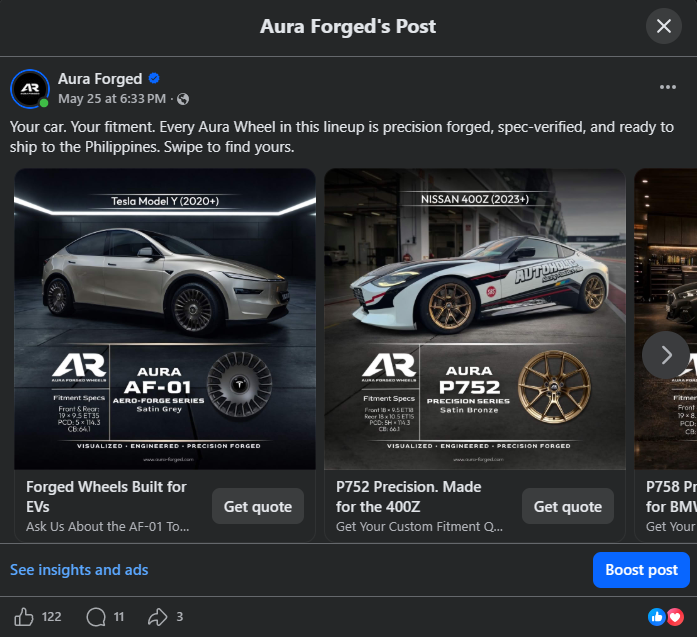Click the May 25 post timestamp
697x637 pixels.
coord(112,99)
